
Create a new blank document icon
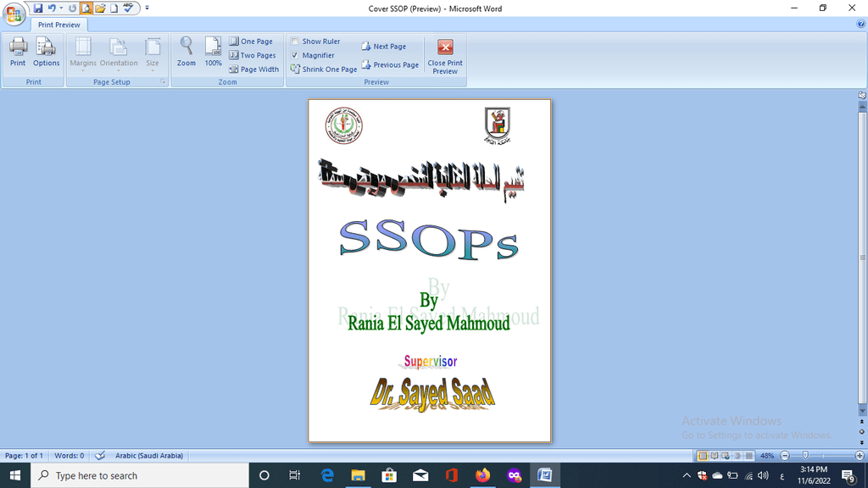tap(114, 8)
